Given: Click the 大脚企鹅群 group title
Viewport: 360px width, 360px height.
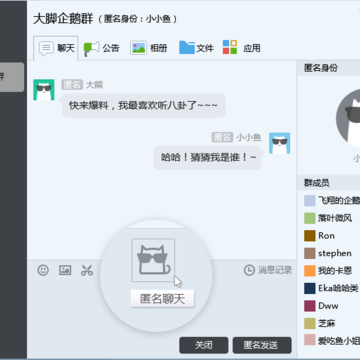Looking at the screenshot, I should coord(63,19).
